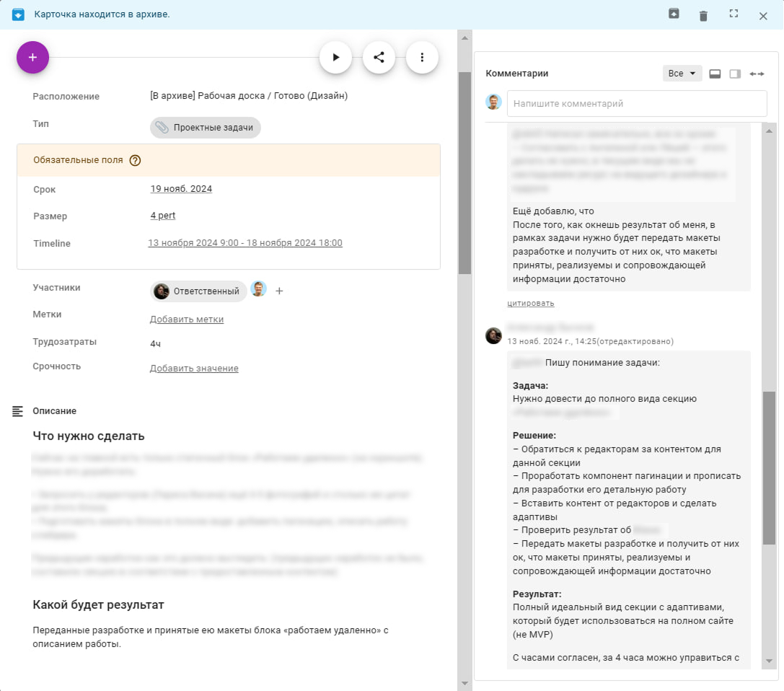
Task: Start the timer with play button
Action: pyautogui.click(x=335, y=58)
